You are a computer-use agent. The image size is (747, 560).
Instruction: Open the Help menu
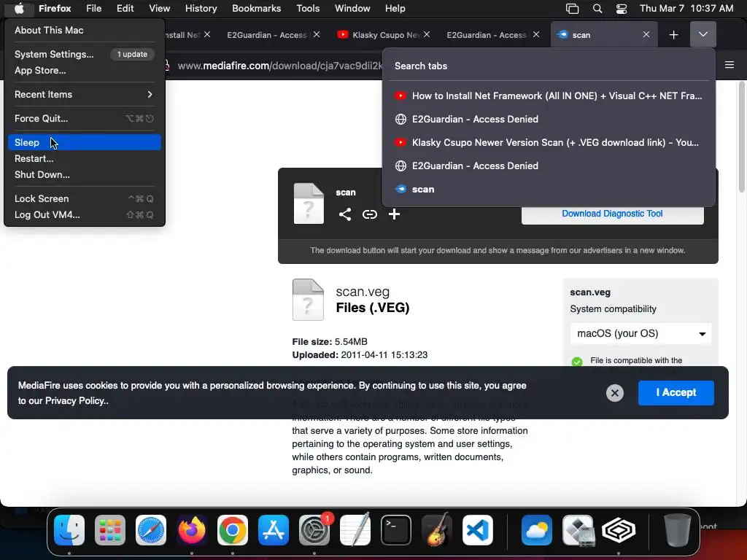click(395, 8)
